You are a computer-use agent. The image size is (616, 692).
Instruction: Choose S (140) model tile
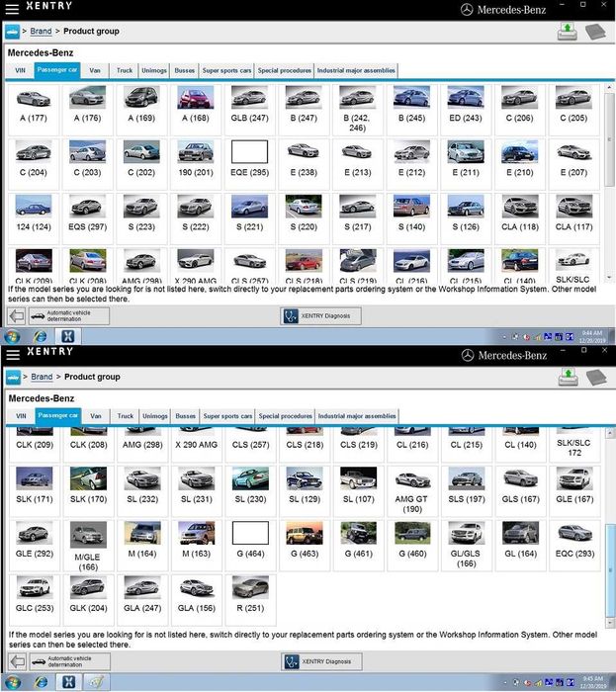pyautogui.click(x=411, y=218)
